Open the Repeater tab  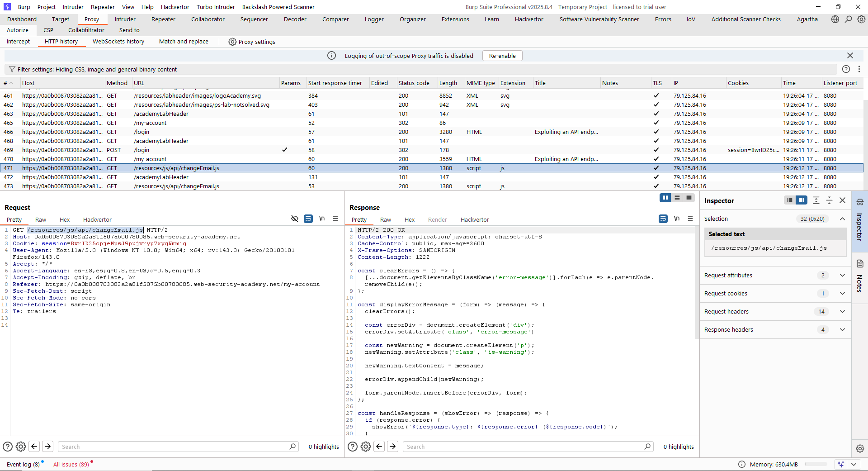click(x=163, y=19)
